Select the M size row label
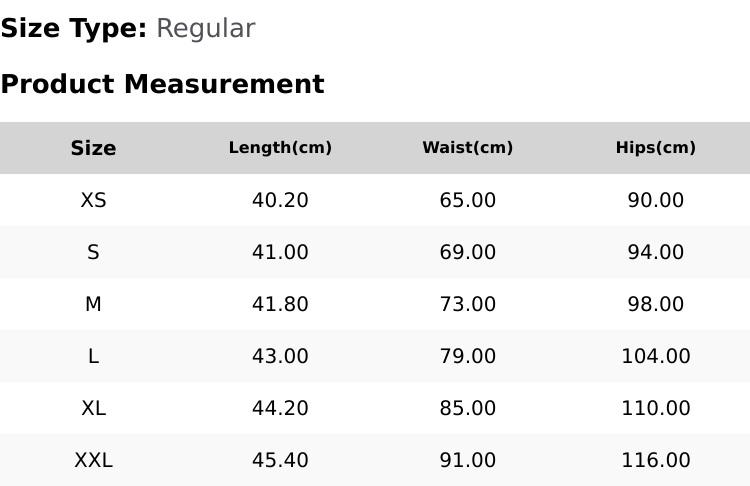Image resolution: width=750 pixels, height=486 pixels. click(x=93, y=304)
